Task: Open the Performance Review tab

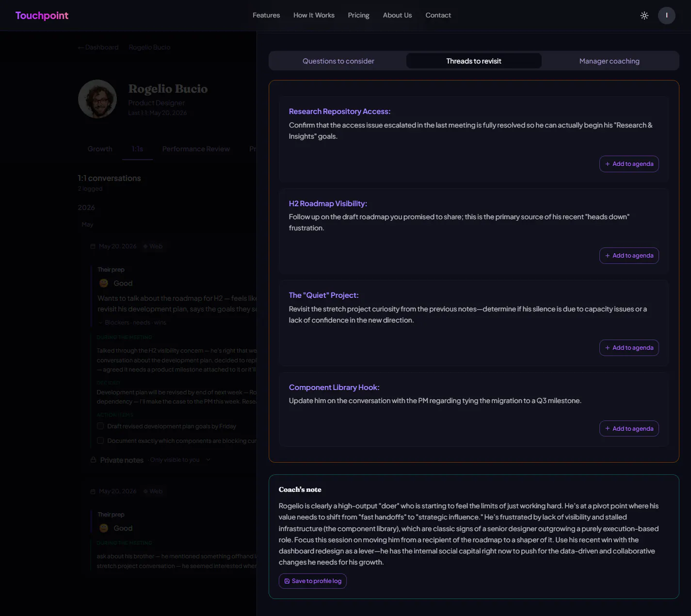Action: [196, 149]
